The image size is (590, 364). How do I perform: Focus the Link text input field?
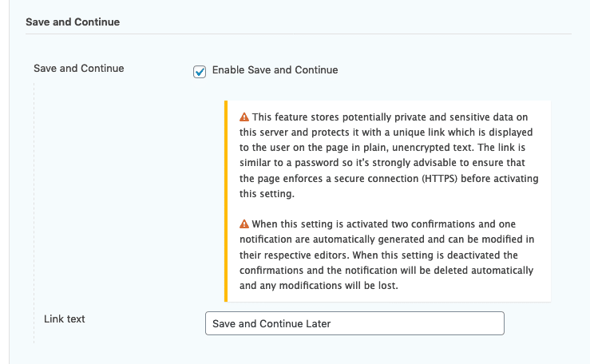[354, 323]
